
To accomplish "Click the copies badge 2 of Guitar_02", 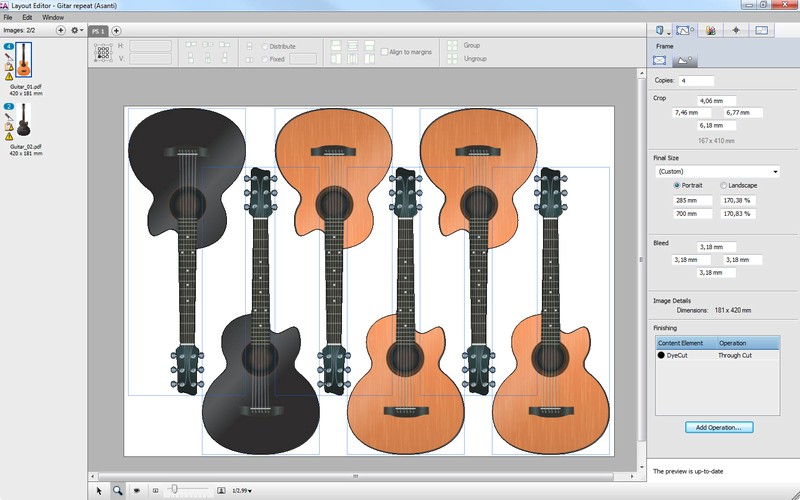I will pos(9,107).
